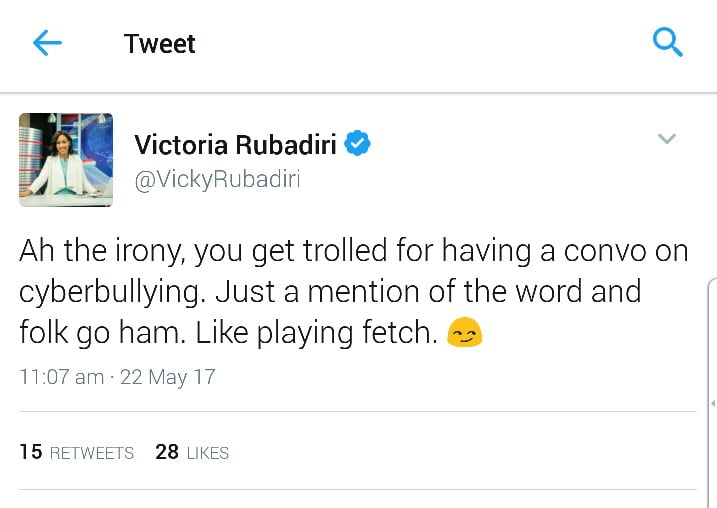Click the 22 May 17 date
The image size is (717, 508).
pos(167,377)
